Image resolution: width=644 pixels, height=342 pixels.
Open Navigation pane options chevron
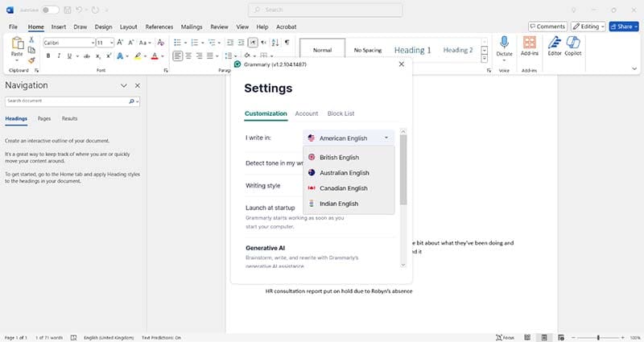pos(124,85)
